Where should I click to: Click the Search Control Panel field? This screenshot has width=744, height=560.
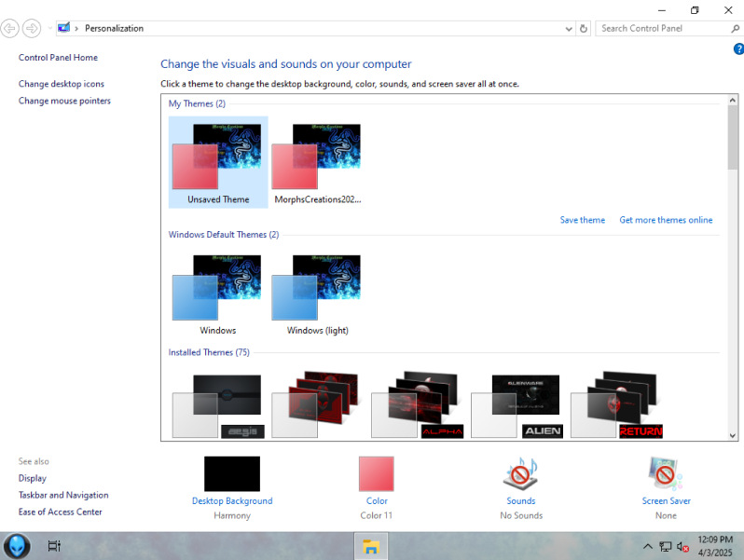664,29
